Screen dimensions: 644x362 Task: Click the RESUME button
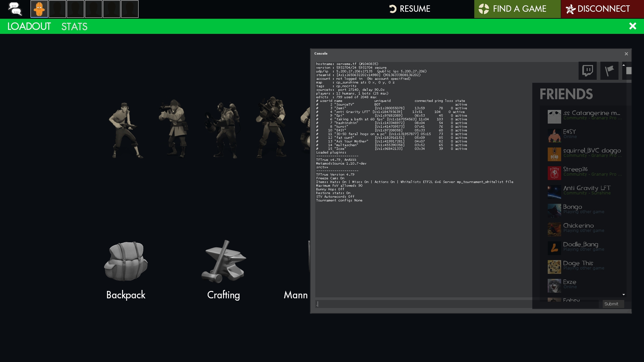410,9
